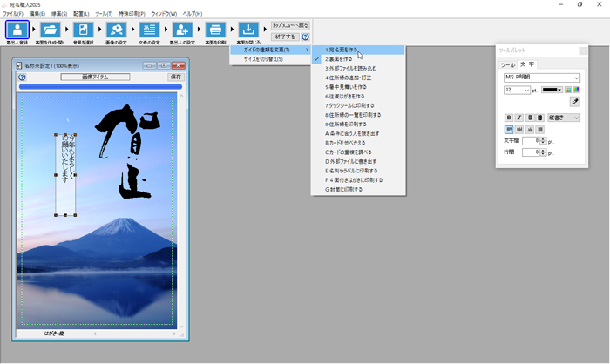This screenshot has height=364, width=610.
Task: Click the トップメニューへ戻る button
Action: click(290, 26)
